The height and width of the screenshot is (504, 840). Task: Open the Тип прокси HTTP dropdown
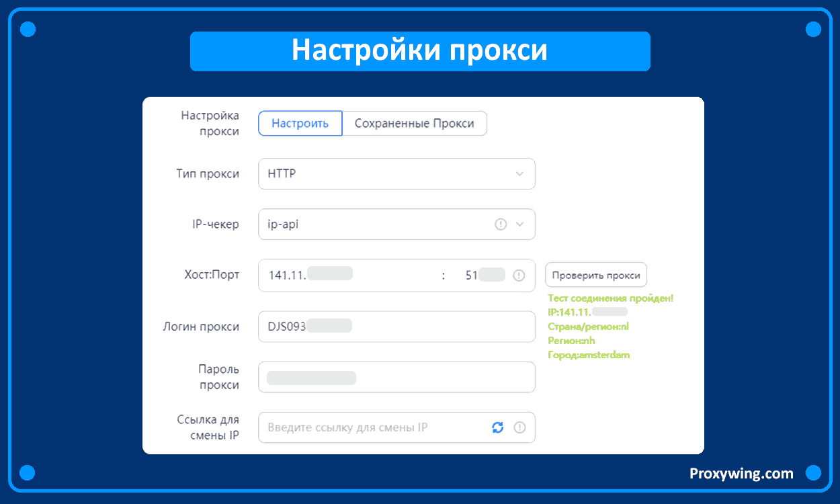pos(396,173)
